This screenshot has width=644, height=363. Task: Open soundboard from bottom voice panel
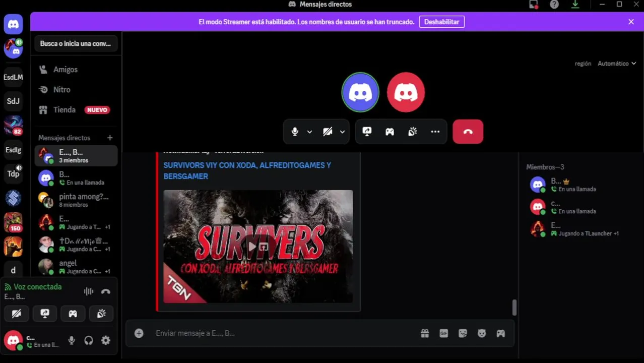(101, 314)
